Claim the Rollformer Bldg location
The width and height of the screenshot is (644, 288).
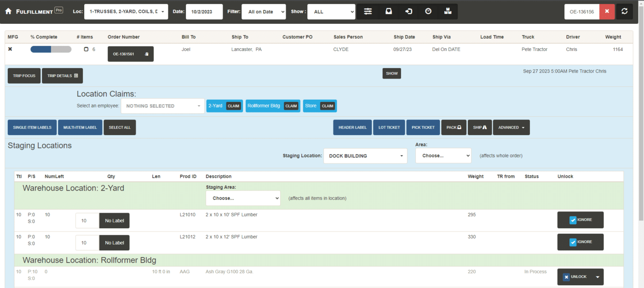pos(291,106)
